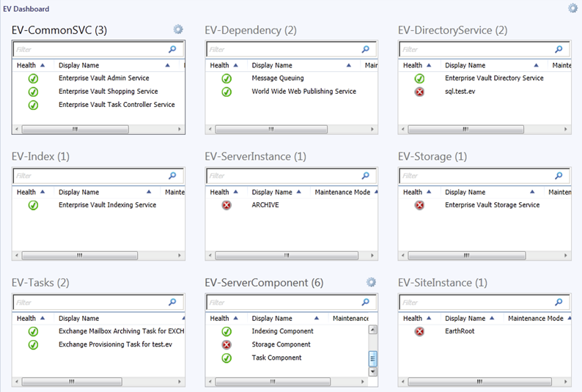Select the Exchange Mailbox Archiving Task row
The height and width of the screenshot is (392, 582).
click(99, 331)
